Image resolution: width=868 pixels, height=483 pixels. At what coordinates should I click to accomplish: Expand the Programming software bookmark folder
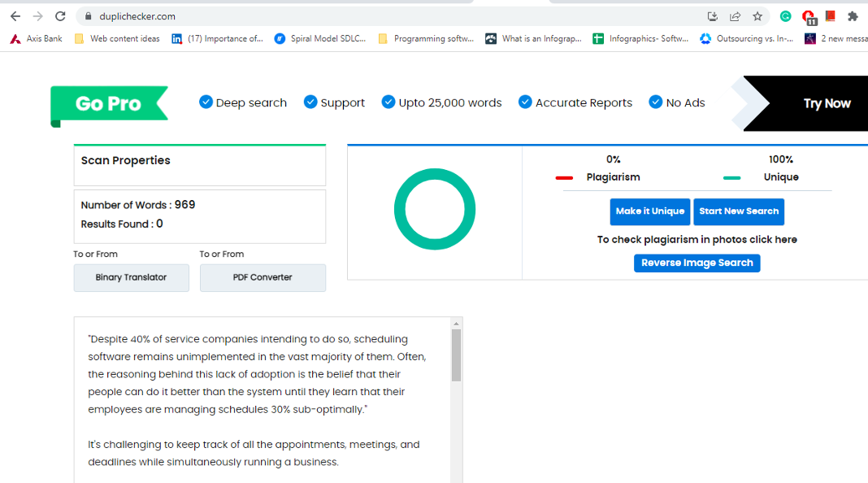click(426, 38)
